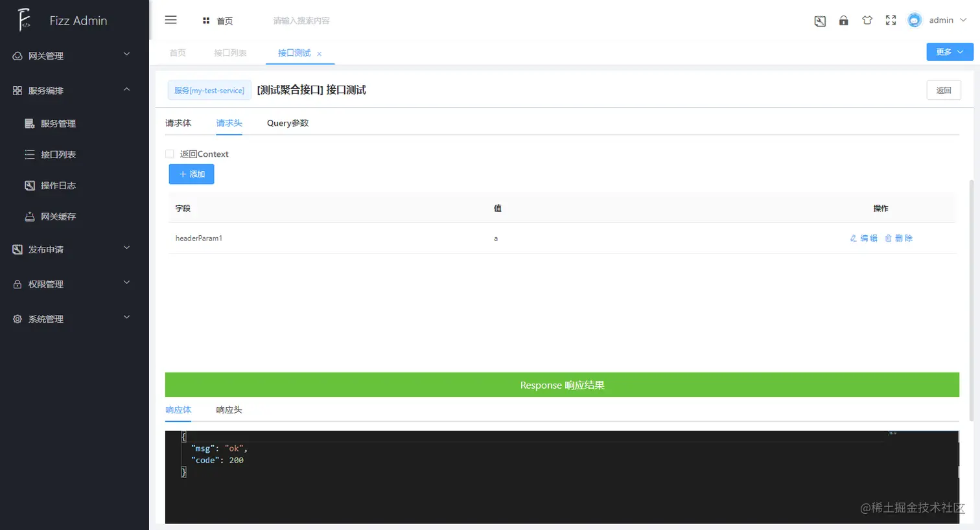Click the 网关管理 sidebar icon
Viewport: 980px width, 530px height.
point(17,56)
